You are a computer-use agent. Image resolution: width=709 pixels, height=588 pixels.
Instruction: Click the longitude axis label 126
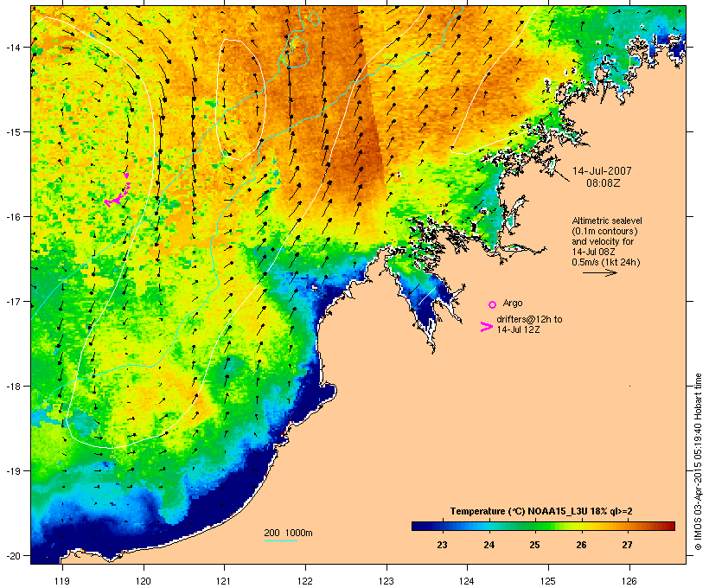[x=629, y=581]
